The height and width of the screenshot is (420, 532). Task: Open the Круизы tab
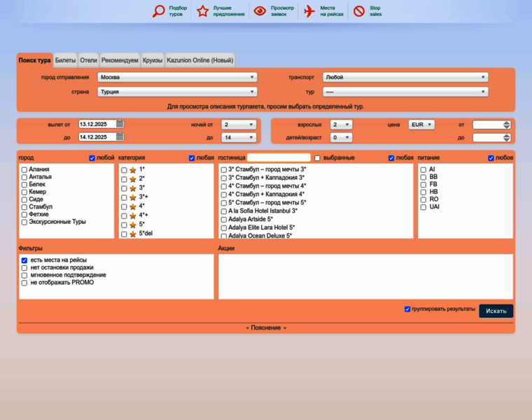[153, 60]
